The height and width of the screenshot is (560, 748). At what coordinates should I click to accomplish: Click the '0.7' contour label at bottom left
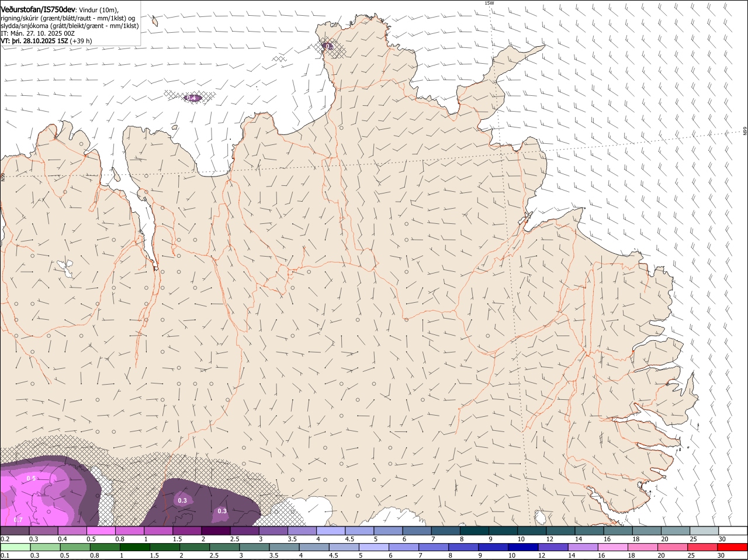[x=18, y=520]
